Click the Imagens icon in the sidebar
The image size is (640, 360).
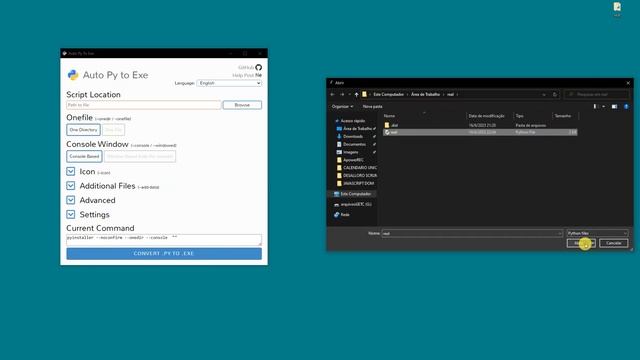pyautogui.click(x=339, y=152)
